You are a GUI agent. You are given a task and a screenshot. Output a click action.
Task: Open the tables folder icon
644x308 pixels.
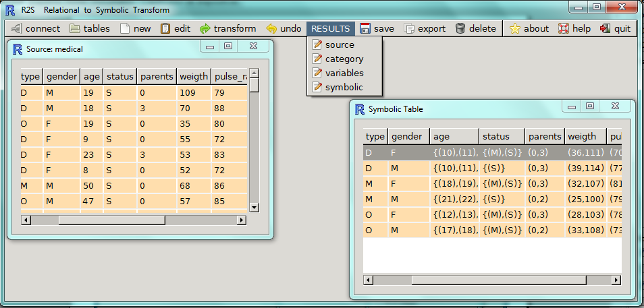(x=74, y=29)
